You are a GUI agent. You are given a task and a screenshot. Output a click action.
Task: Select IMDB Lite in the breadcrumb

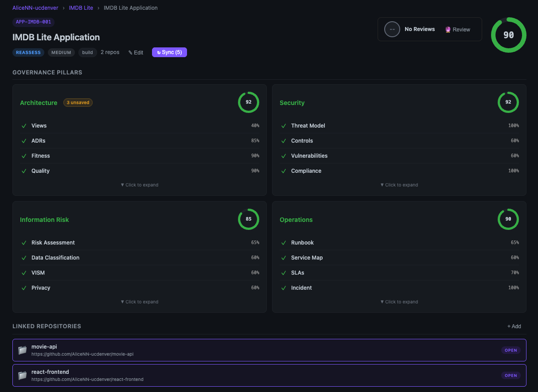81,8
